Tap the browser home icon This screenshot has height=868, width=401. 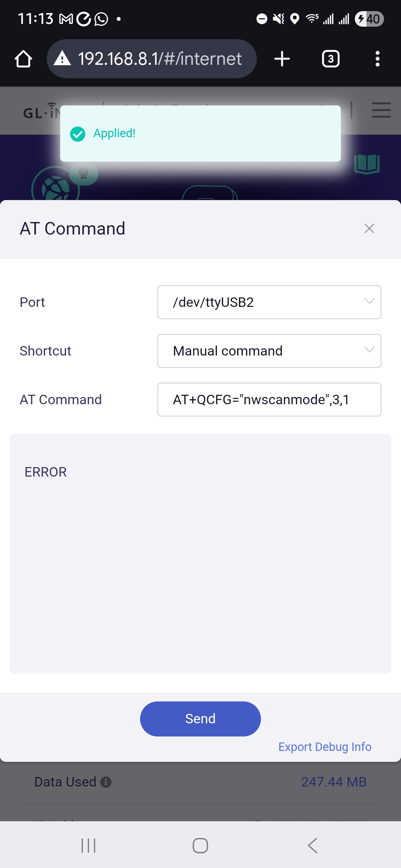(x=23, y=59)
